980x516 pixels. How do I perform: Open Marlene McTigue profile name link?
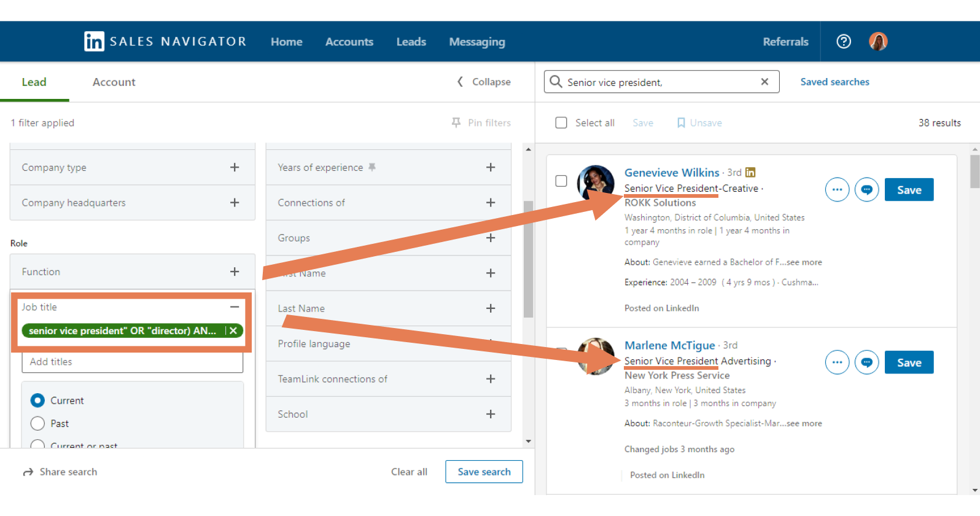(670, 345)
